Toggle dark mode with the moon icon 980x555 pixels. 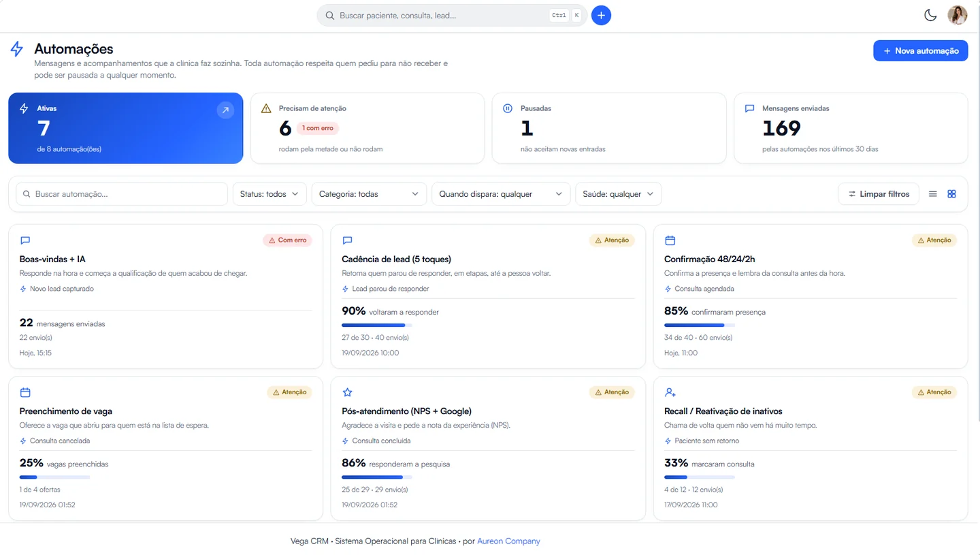pos(930,15)
